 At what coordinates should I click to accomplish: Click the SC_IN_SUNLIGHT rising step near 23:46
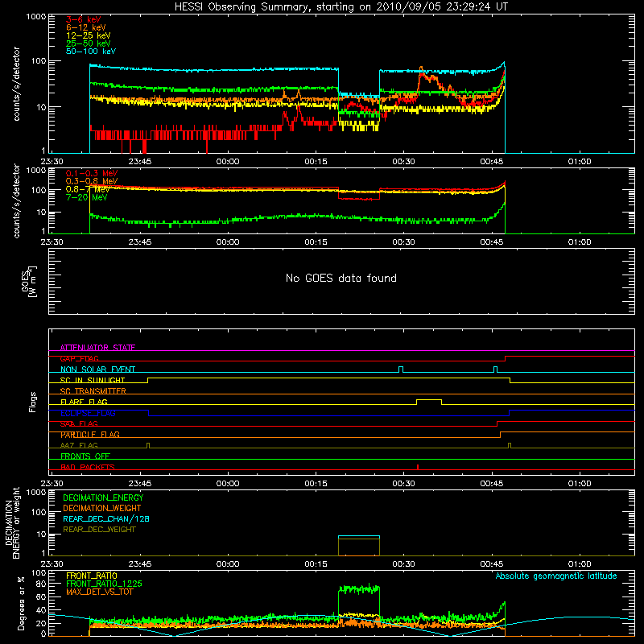(148, 380)
